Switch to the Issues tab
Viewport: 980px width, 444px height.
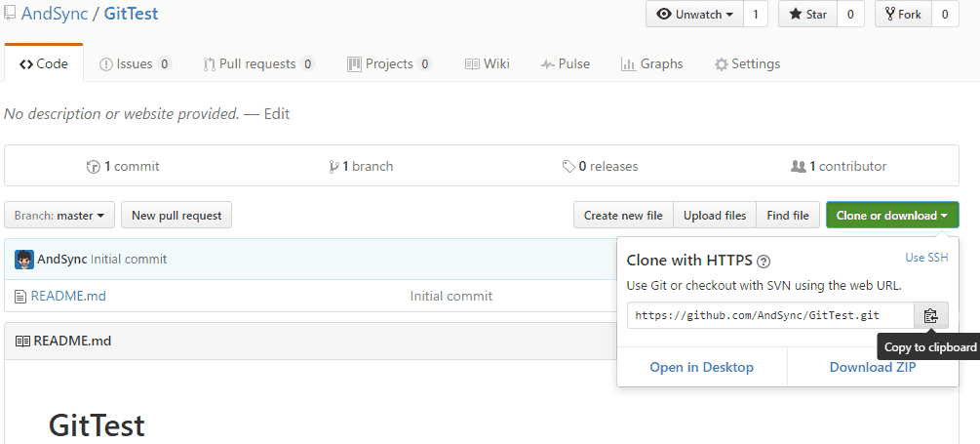point(135,64)
